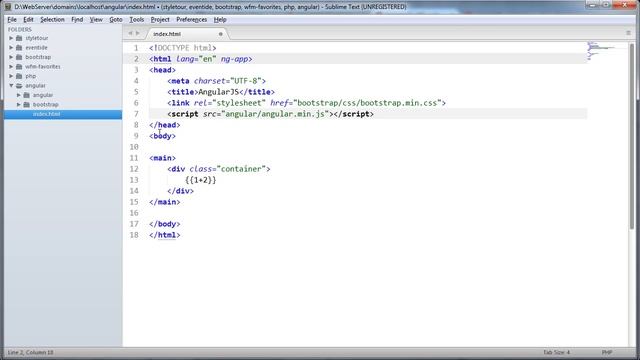Click the closing </body> tag
The image size is (640, 360).
(164, 224)
